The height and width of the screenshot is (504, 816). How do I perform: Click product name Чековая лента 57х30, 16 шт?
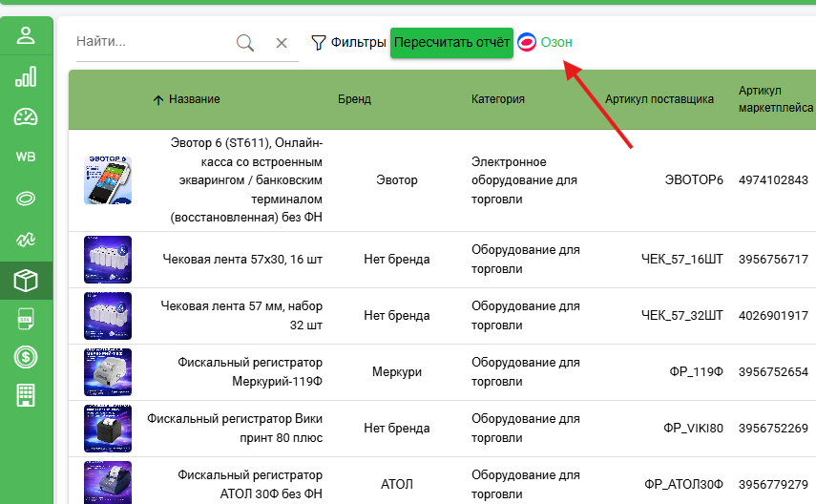(242, 260)
